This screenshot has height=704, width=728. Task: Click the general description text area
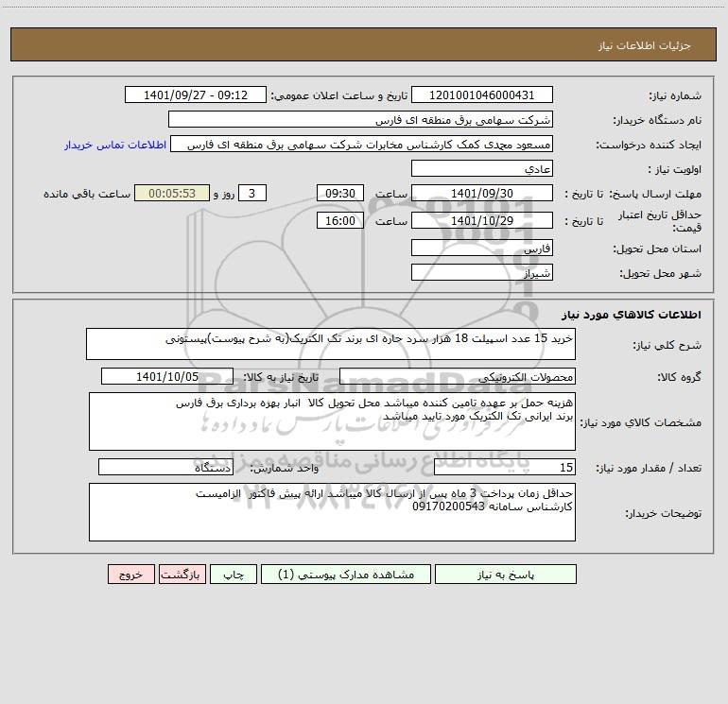[x=331, y=344]
